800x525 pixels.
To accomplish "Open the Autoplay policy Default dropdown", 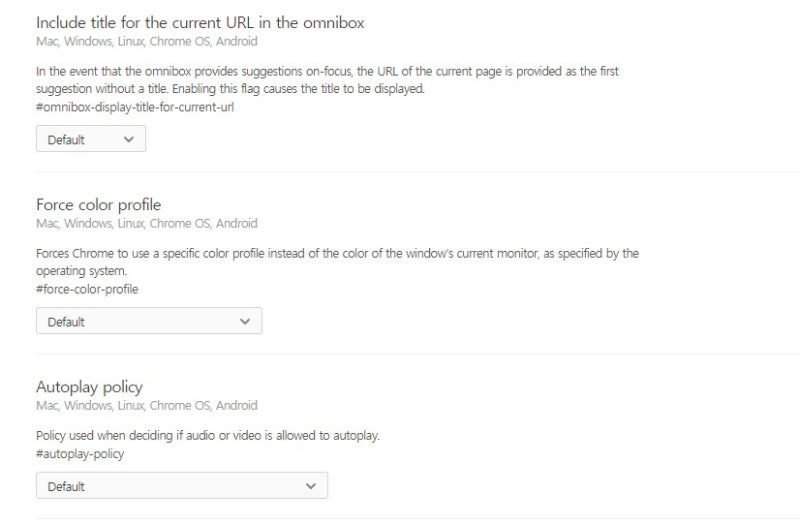I will [x=182, y=486].
